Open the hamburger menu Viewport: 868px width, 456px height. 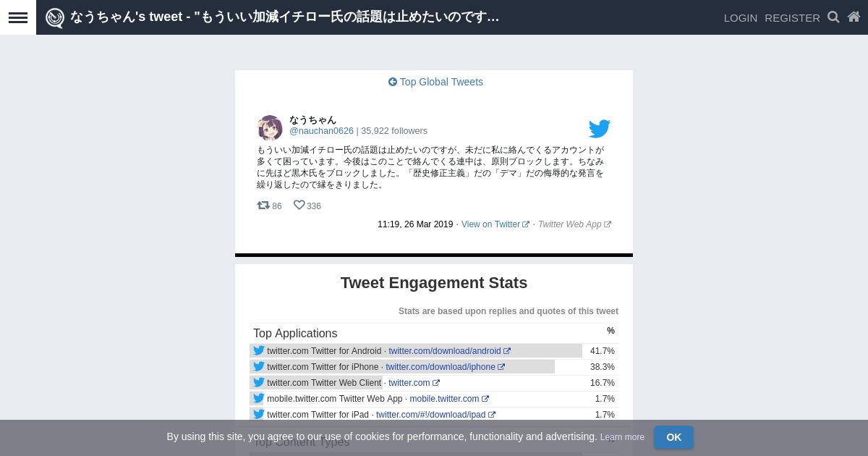click(18, 17)
